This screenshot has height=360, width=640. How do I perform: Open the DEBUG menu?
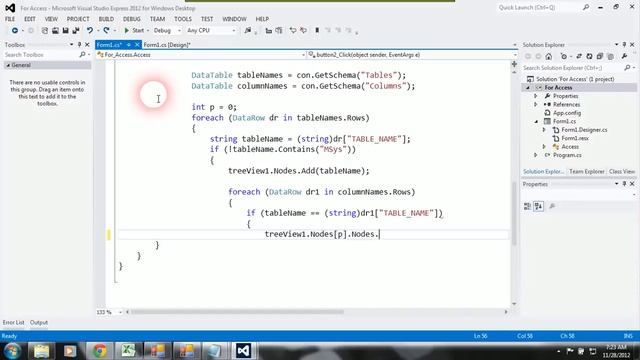(131, 19)
